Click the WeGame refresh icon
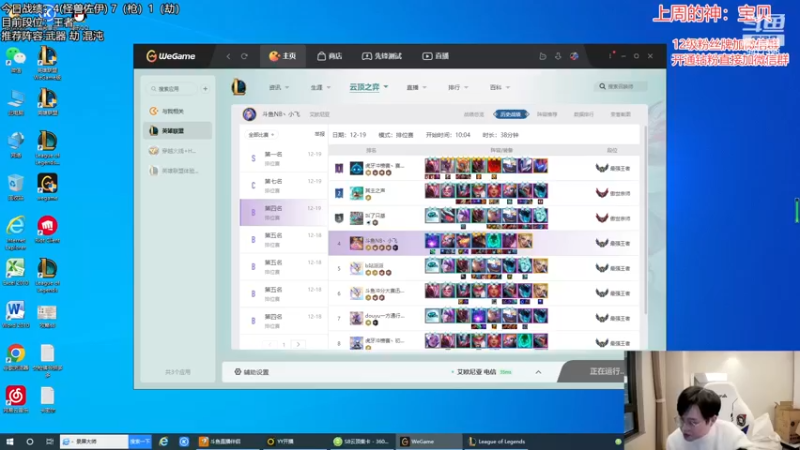800x450 pixels. 244,56
